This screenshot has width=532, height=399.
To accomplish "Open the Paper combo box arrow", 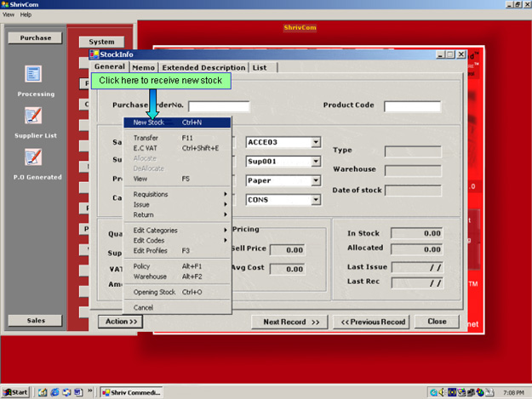I will (x=315, y=180).
